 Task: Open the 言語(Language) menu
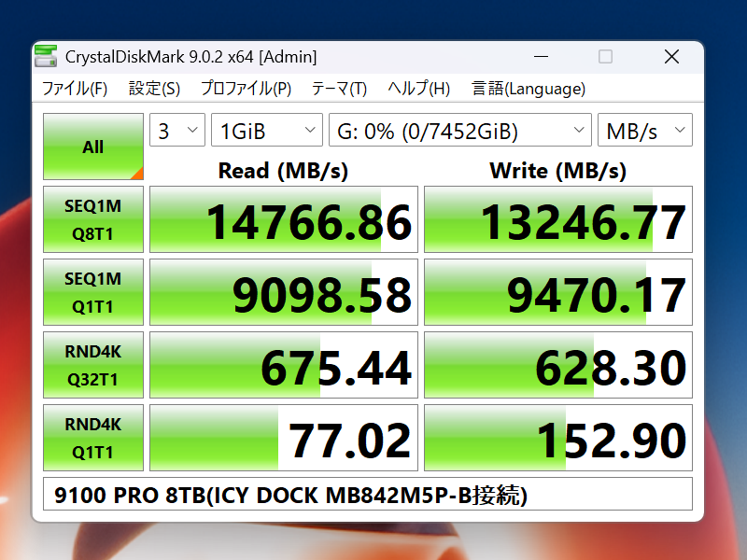coord(528,89)
